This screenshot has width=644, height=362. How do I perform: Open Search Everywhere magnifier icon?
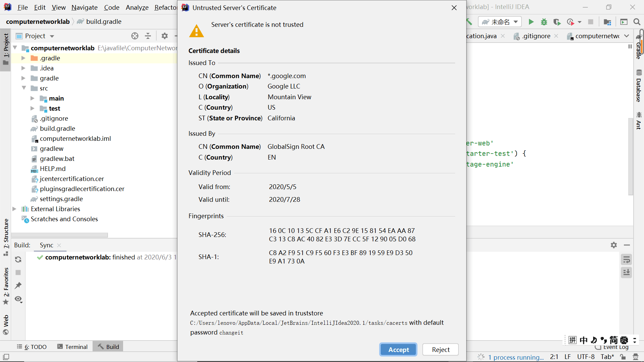pos(637,22)
